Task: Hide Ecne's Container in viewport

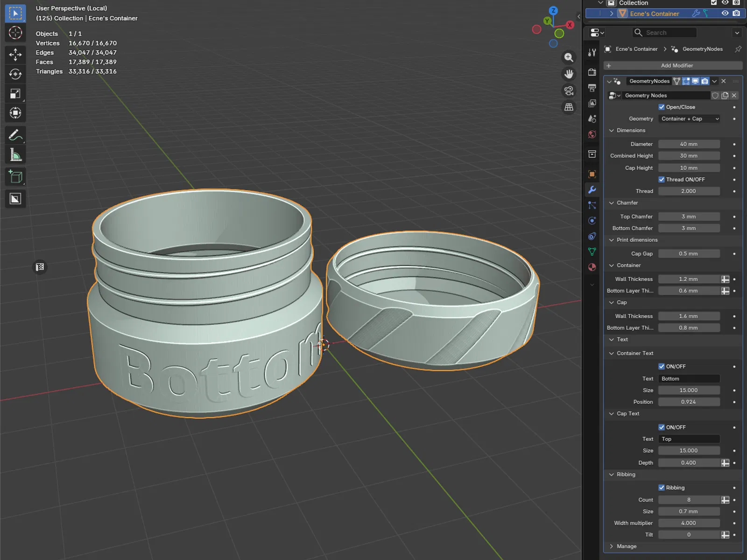Action: coord(725,14)
